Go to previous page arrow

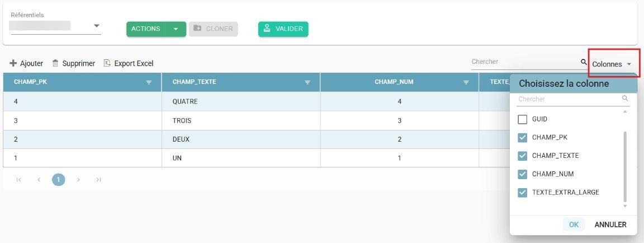coord(39,180)
